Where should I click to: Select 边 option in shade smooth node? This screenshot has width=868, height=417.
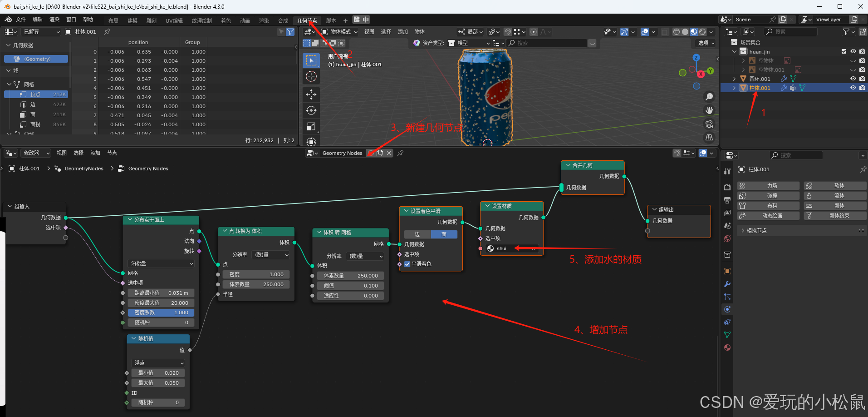point(417,234)
